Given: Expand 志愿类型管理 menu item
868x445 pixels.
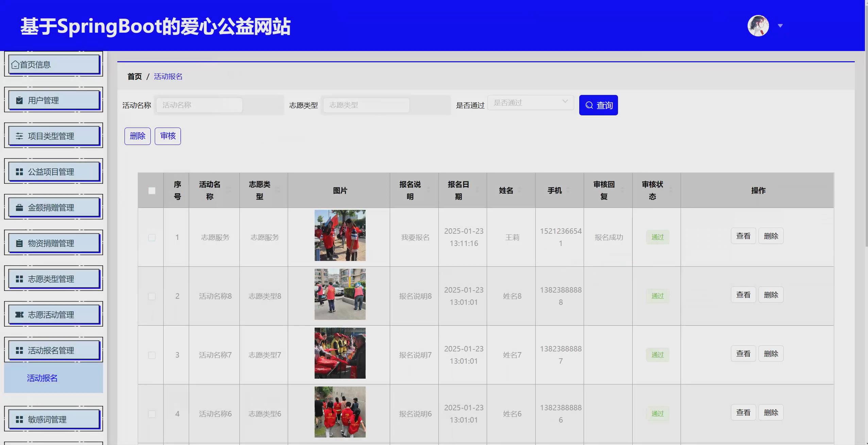Looking at the screenshot, I should tap(54, 279).
